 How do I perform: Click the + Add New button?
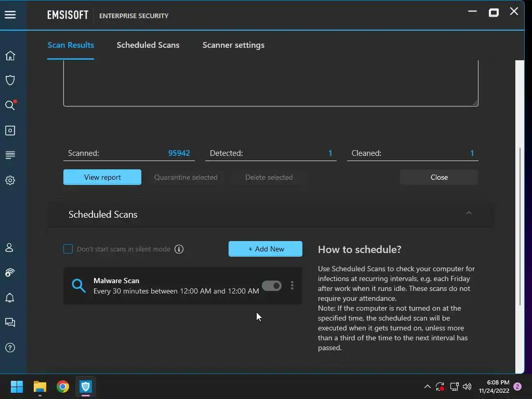(x=265, y=249)
